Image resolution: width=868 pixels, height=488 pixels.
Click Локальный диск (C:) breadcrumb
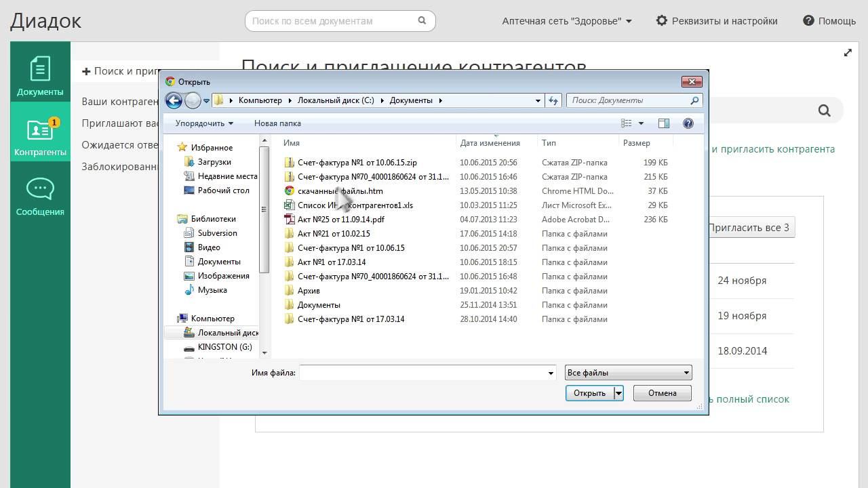click(336, 100)
